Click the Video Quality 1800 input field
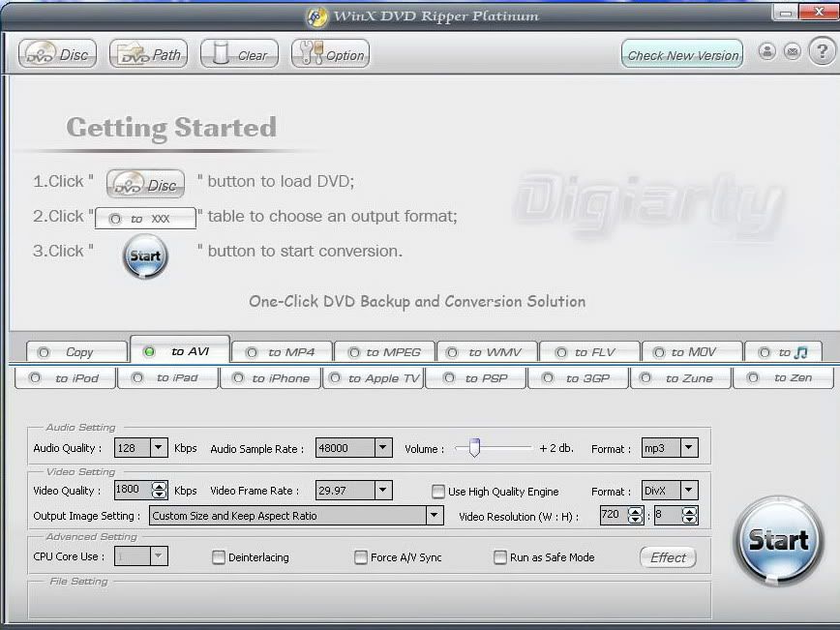The image size is (840, 630). (133, 490)
